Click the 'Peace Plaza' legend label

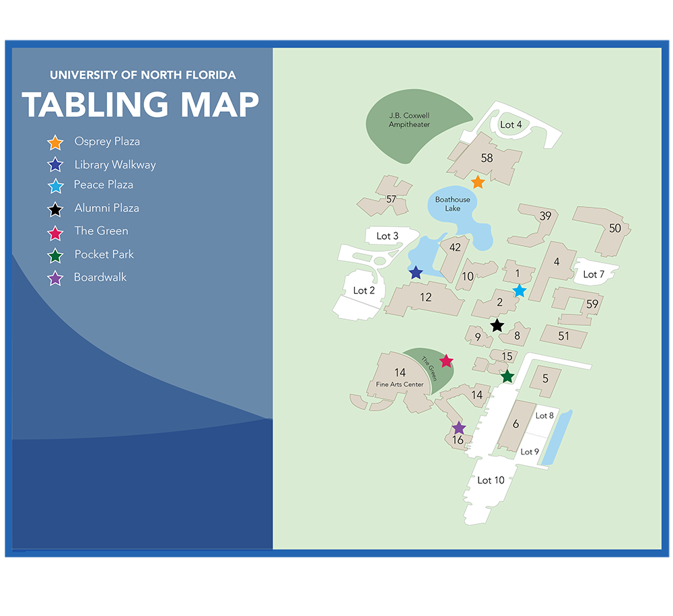[104, 184]
